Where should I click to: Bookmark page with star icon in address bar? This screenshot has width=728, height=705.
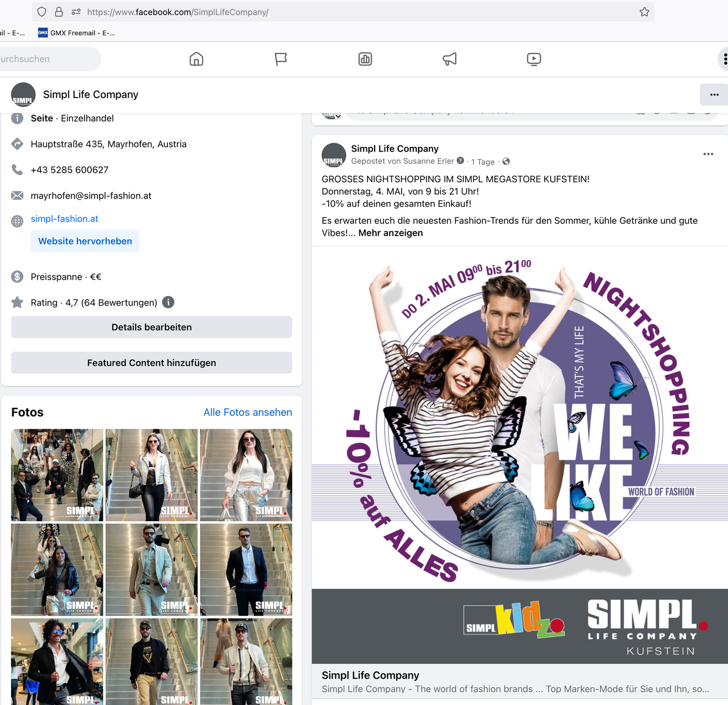click(645, 12)
